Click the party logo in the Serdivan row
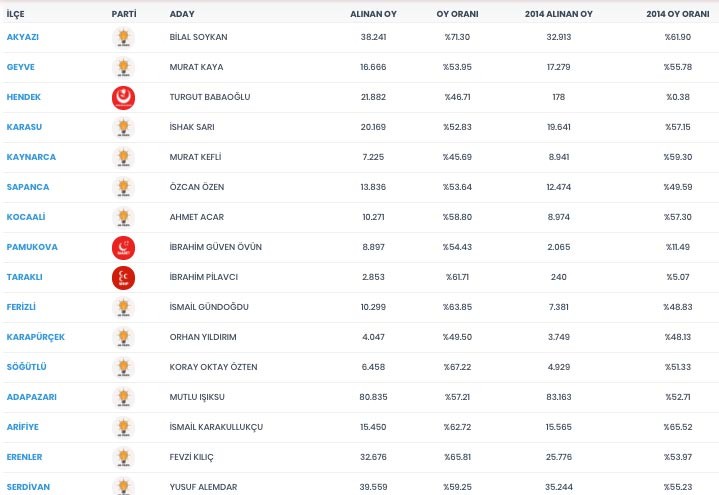This screenshot has height=495, width=719. 125,486
